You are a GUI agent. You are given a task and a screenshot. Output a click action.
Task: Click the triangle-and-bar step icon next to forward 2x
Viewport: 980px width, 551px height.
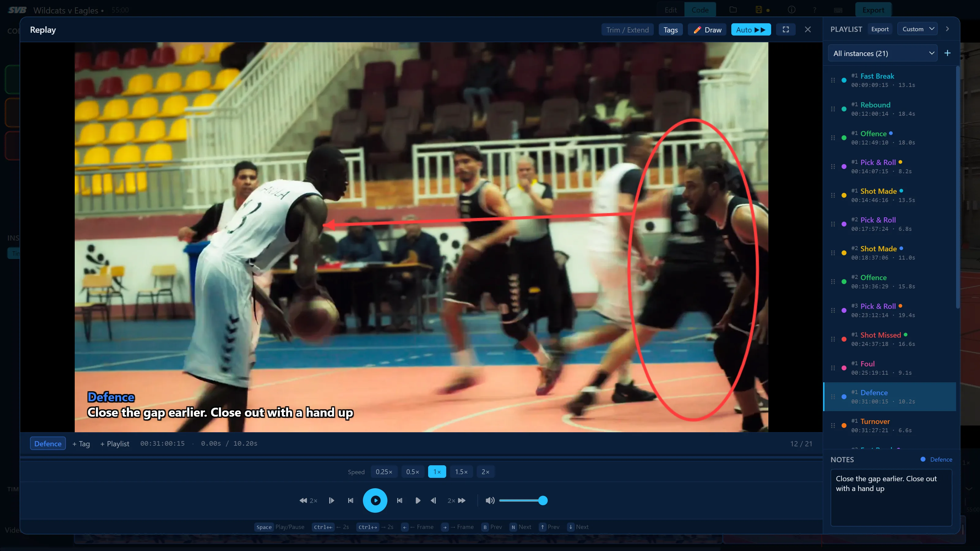coord(433,500)
